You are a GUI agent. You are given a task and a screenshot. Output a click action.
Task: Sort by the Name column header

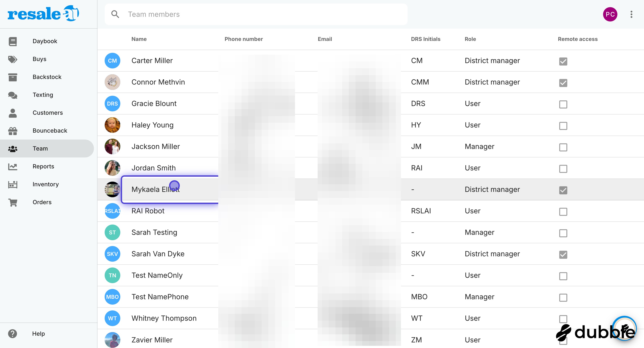(139, 39)
